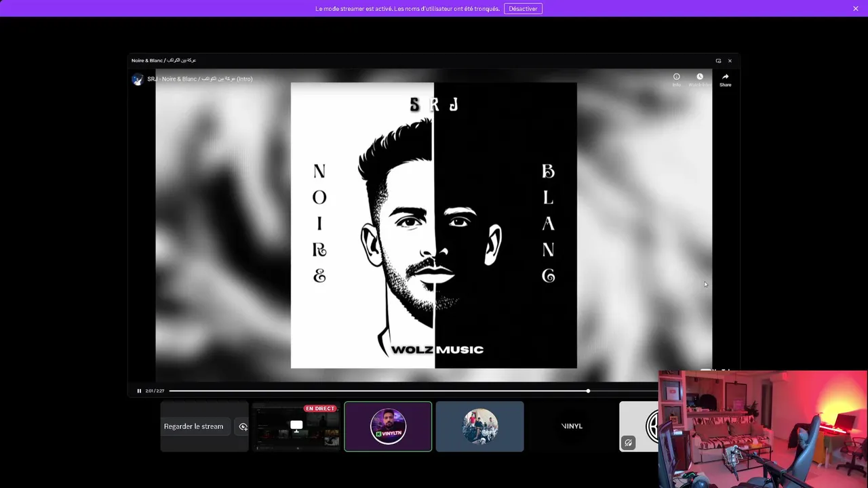Click the SRJ channel avatar in video header
Viewport: 868px width, 488px height.
pos(138,79)
